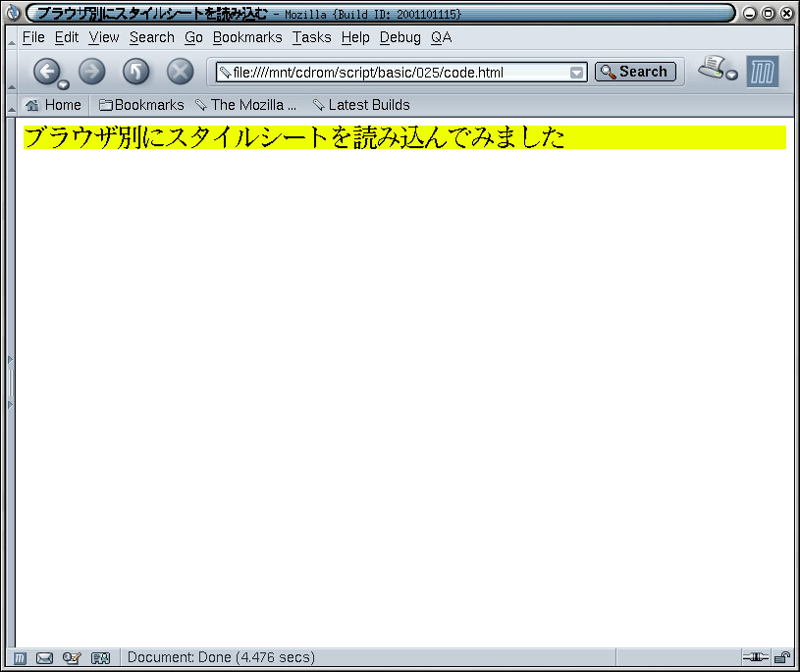Screen dimensions: 800x672
Task: Open the File menu
Action: click(33, 37)
